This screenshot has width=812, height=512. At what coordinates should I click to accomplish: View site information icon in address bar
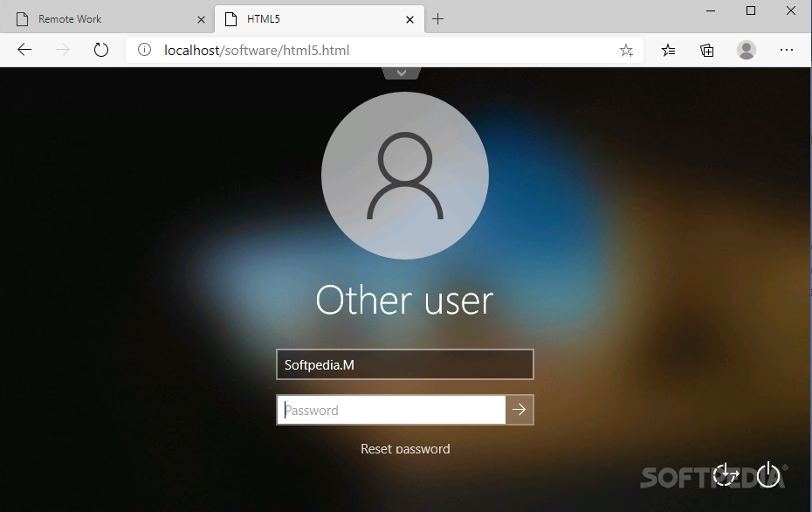(144, 50)
